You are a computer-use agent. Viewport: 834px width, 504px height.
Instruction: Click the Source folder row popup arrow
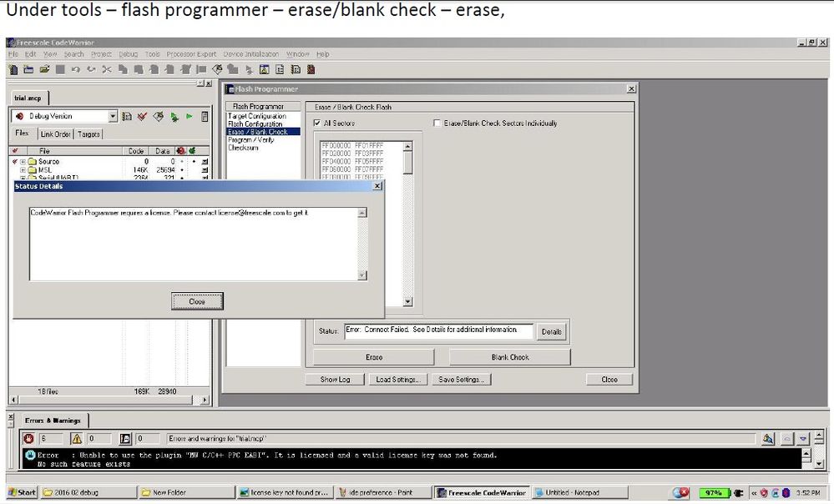click(205, 162)
